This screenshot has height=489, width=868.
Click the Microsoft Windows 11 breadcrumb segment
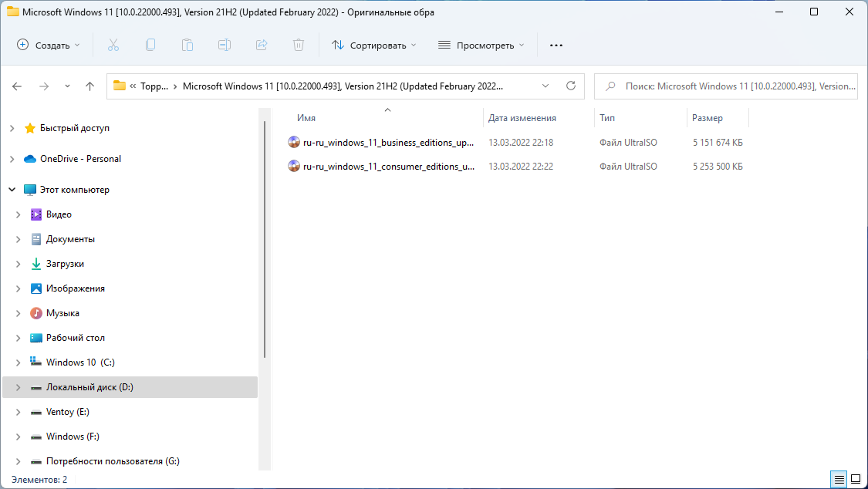coord(343,86)
